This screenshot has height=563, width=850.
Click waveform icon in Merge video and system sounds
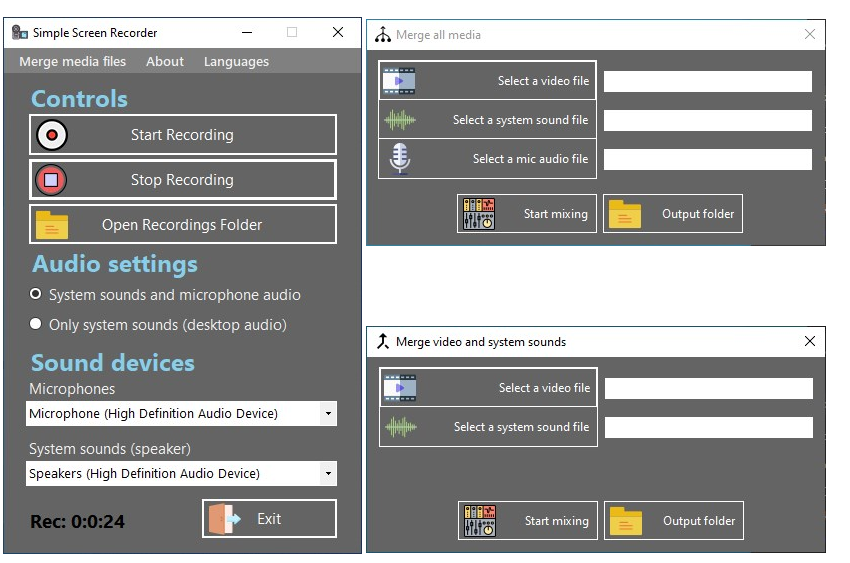pos(401,427)
